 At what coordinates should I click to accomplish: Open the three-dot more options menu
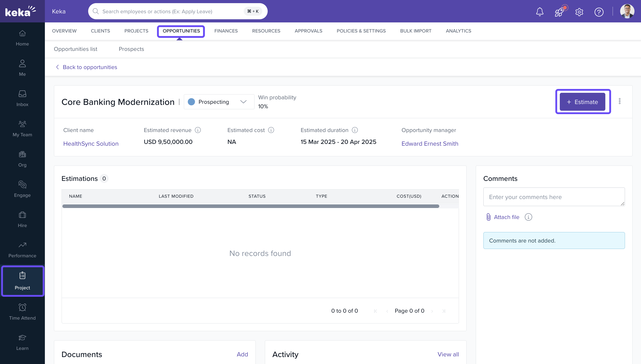[619, 101]
